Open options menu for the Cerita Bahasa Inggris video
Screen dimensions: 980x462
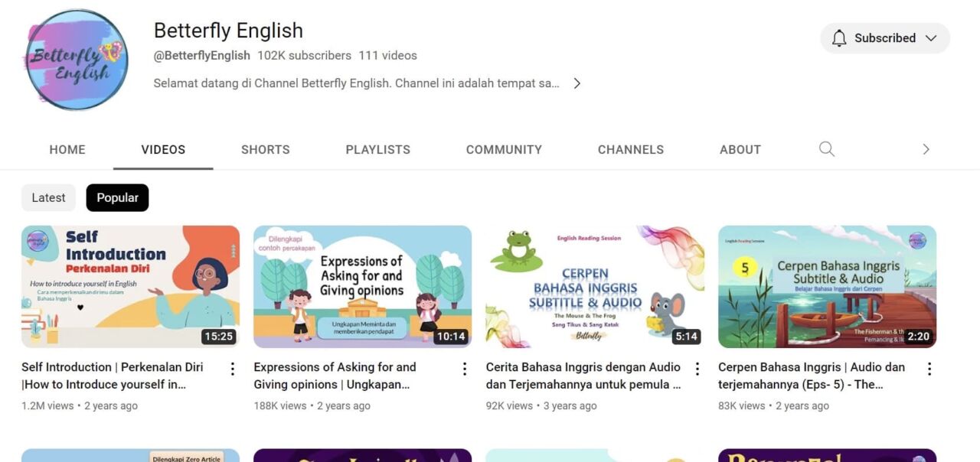coord(697,368)
